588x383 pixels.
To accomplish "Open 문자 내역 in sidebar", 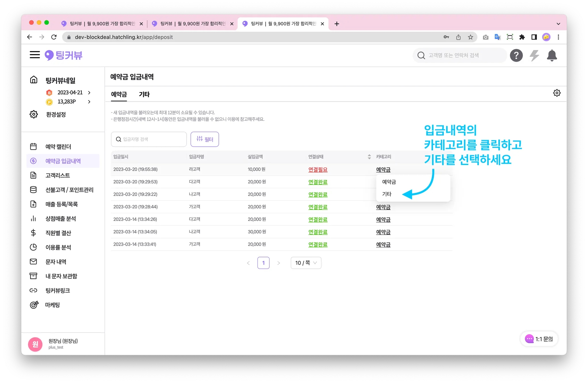I will tap(56, 262).
